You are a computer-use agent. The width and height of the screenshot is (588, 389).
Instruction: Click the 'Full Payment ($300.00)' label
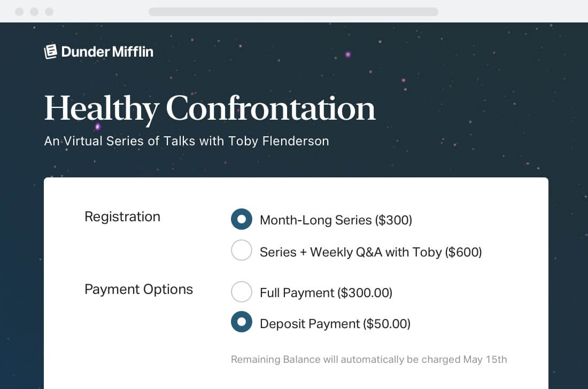326,293
